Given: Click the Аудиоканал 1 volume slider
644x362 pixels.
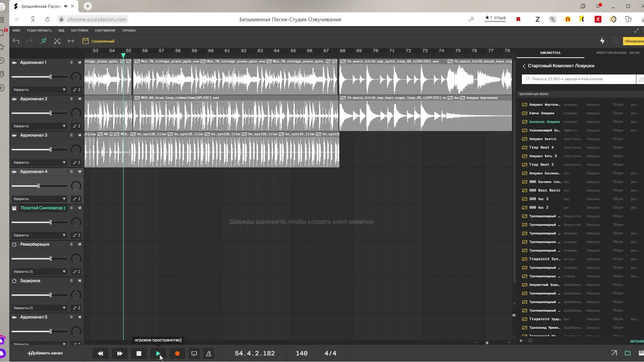Looking at the screenshot, I should tap(39, 77).
